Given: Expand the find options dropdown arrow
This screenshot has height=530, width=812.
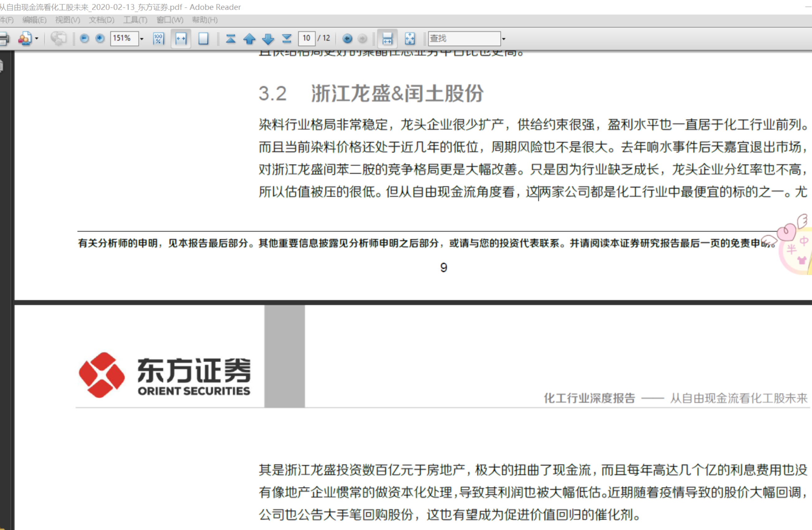Looking at the screenshot, I should click(503, 39).
